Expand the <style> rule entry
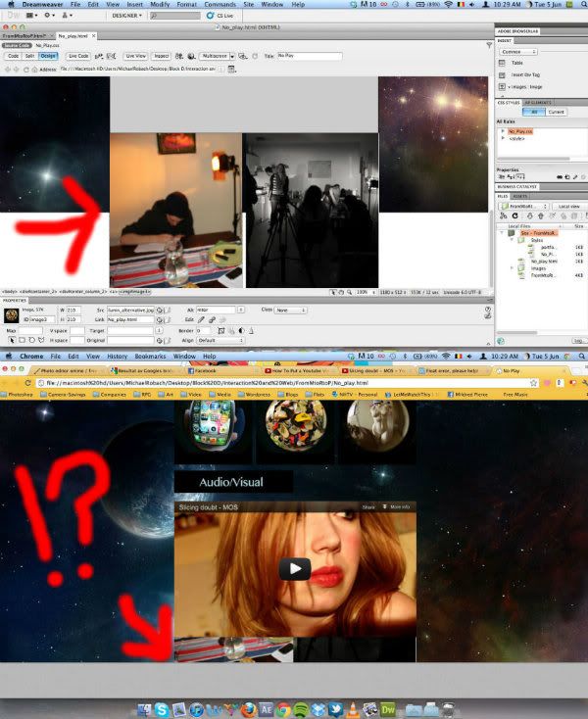This screenshot has width=588, height=719. coord(503,138)
